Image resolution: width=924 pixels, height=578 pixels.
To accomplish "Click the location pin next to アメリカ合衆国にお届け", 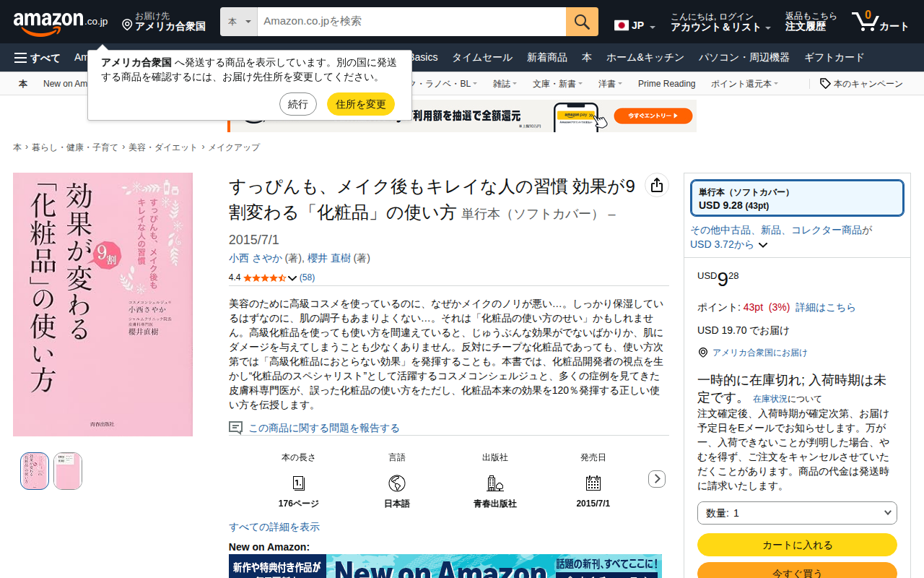I will [703, 353].
